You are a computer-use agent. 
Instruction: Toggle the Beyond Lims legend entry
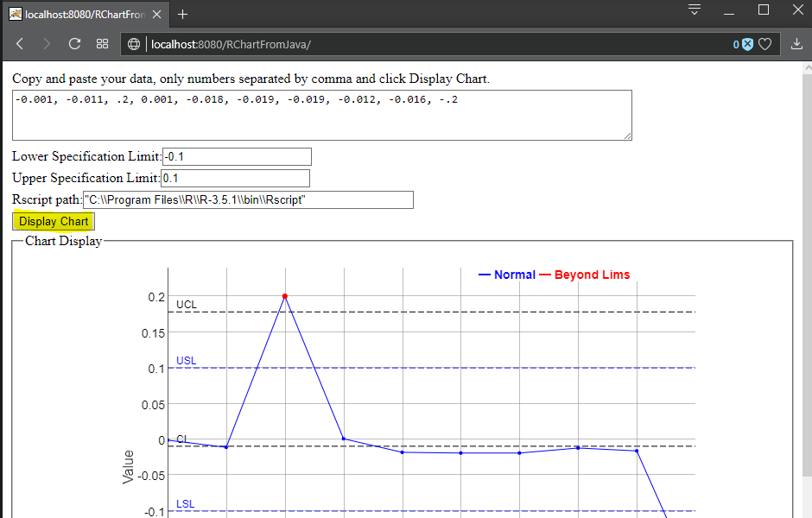[585, 275]
